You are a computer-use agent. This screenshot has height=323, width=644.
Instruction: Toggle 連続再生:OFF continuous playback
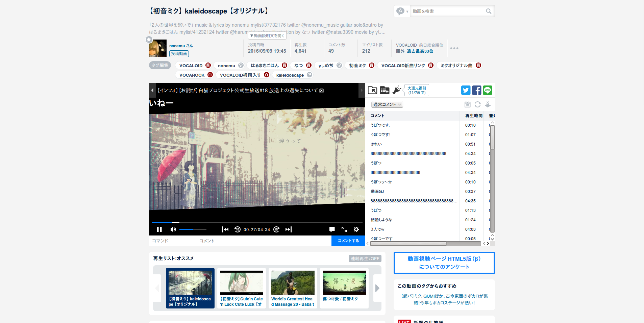(x=365, y=258)
